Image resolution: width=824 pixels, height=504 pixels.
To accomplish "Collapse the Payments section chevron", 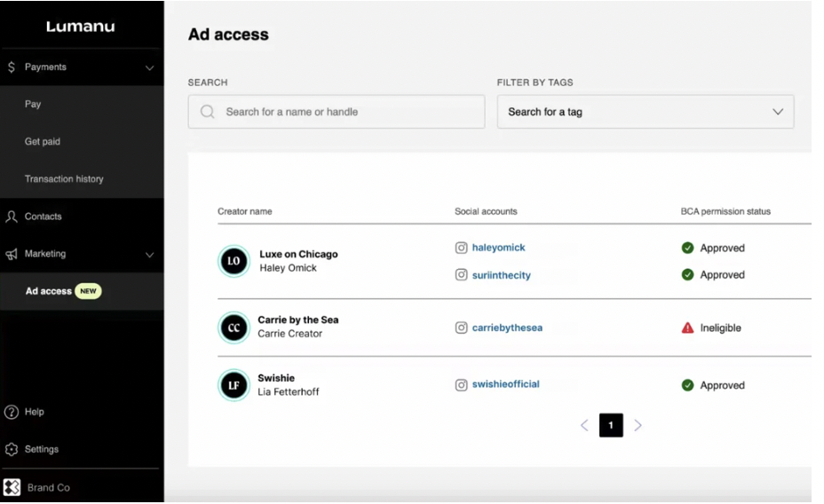I will coord(149,67).
